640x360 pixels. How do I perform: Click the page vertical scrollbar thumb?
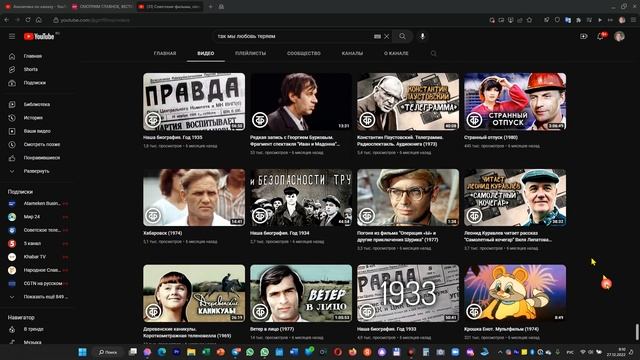(x=637, y=332)
